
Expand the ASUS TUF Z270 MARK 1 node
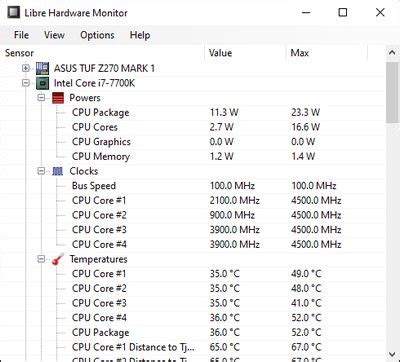(26, 68)
